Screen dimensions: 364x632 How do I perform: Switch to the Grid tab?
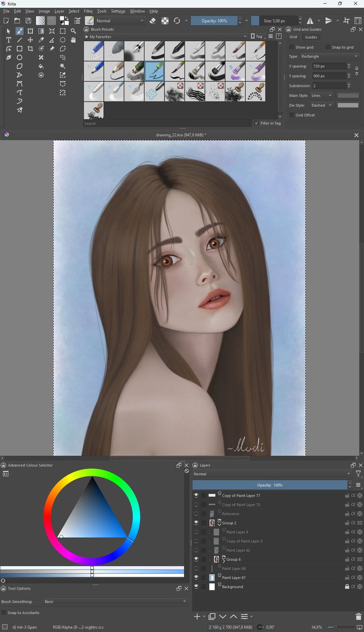coord(293,37)
